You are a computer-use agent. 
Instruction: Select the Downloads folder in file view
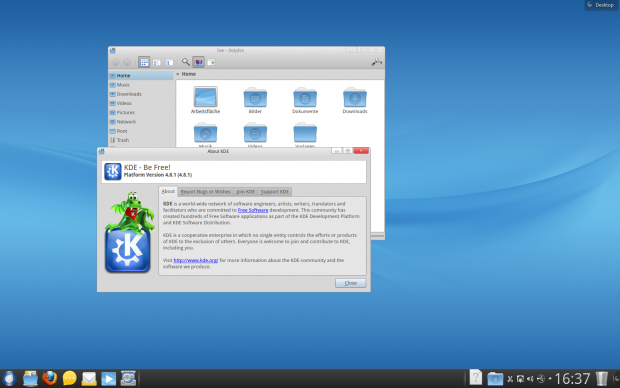click(x=355, y=97)
